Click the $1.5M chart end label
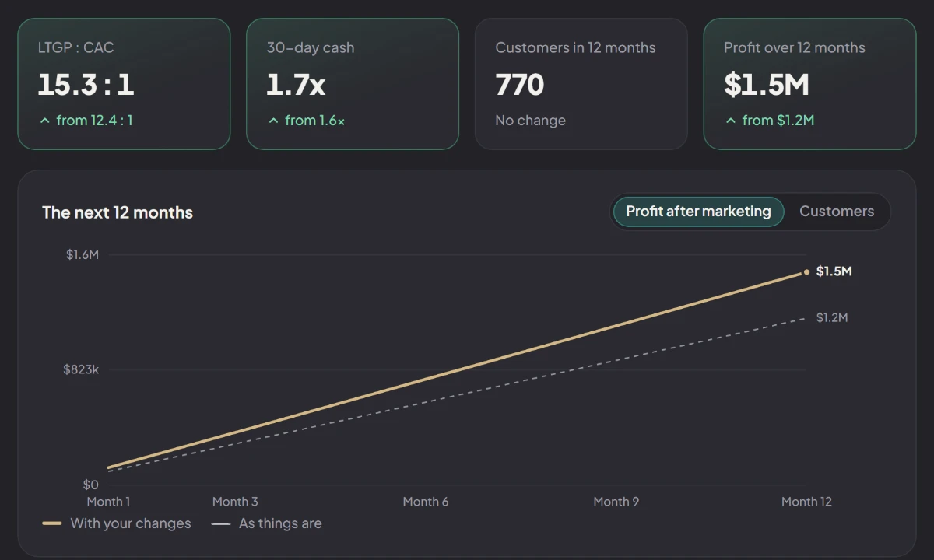934x560 pixels. tap(834, 271)
